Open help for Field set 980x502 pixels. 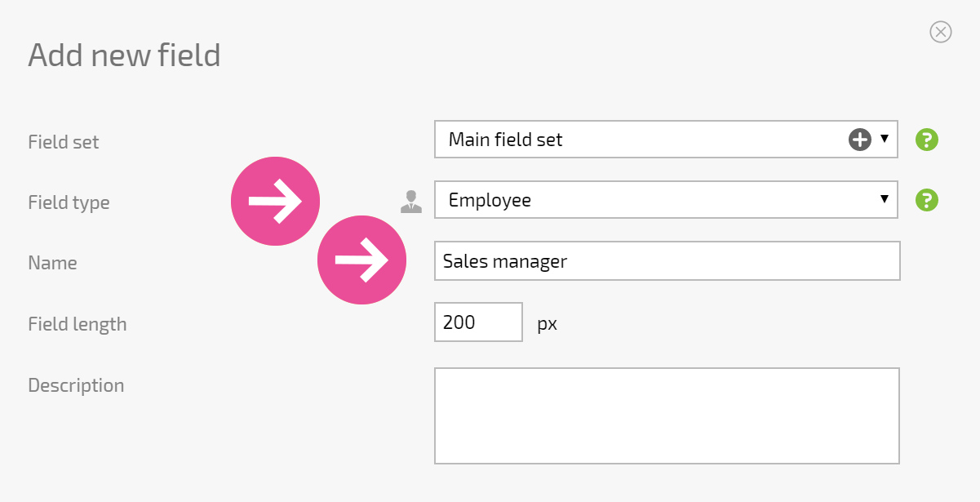927,140
